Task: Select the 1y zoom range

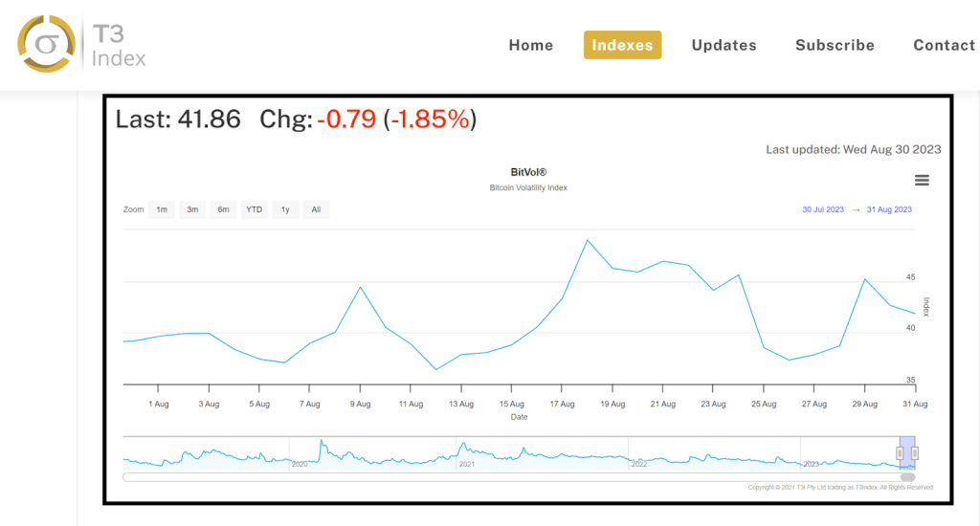Action: coord(285,209)
